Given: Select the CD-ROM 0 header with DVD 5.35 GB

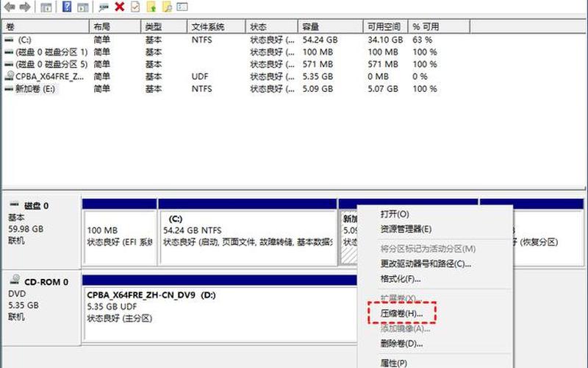Looking at the screenshot, I should click(x=41, y=306).
